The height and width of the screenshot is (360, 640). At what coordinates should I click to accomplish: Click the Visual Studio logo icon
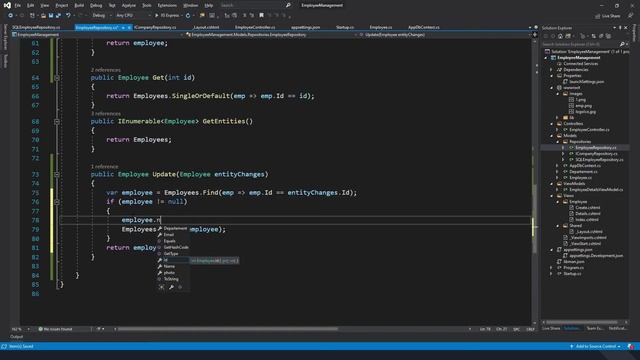click(7, 5)
